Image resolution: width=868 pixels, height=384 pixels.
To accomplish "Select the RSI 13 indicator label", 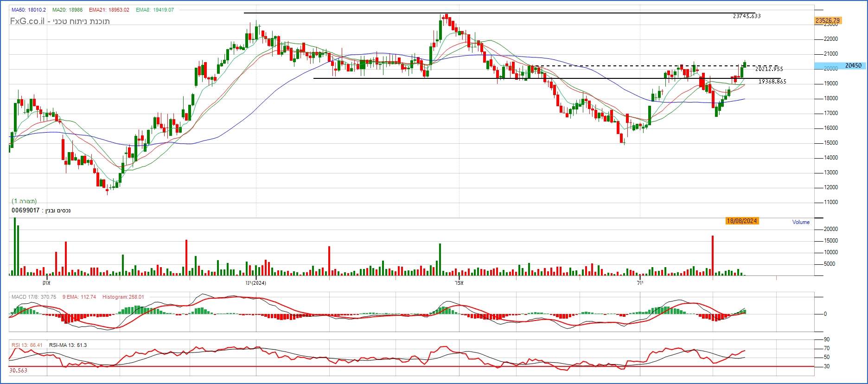I will [x=27, y=345].
